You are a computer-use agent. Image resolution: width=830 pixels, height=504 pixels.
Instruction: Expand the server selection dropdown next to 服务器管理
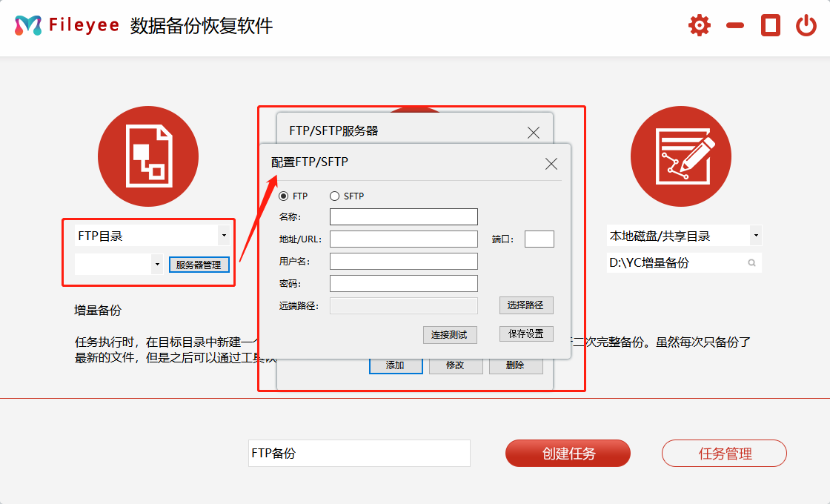point(157,264)
